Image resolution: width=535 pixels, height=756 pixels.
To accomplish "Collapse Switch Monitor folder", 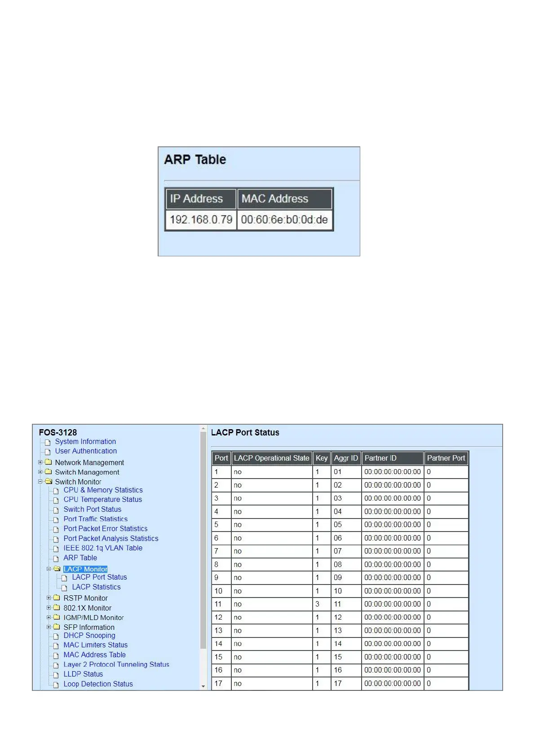I will click(40, 481).
